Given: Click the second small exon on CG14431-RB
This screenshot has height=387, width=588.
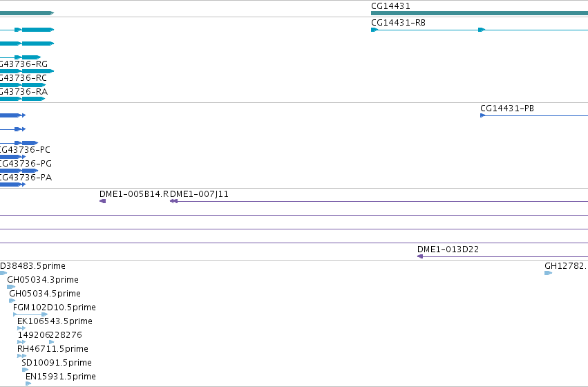Looking at the screenshot, I should [x=482, y=30].
